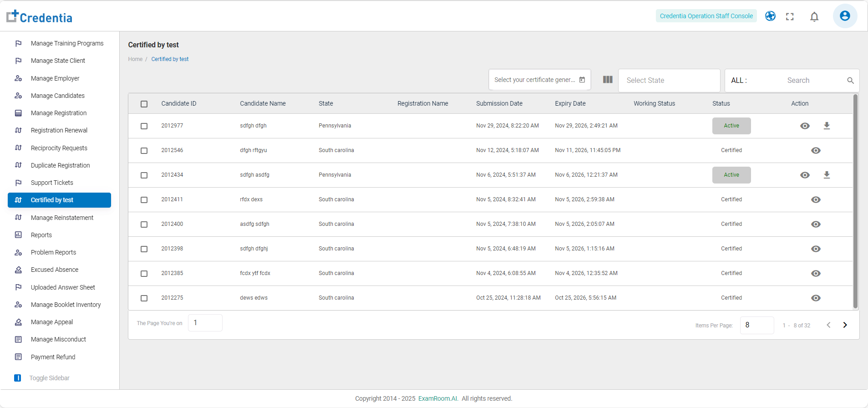The image size is (868, 408).
Task: View details of candidate 2012546
Action: pos(816,150)
